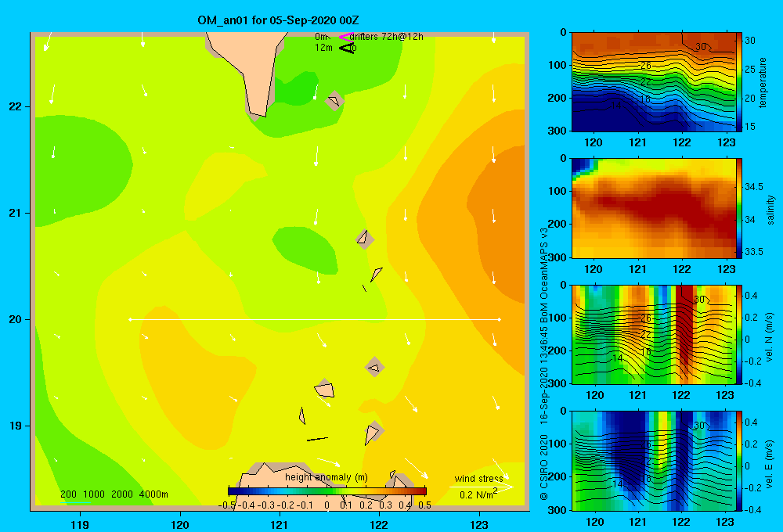The height and width of the screenshot is (532, 783).
Task: Select the title 'OM_an01 for 05-Sep-2020 00Z'
Action: [278, 20]
